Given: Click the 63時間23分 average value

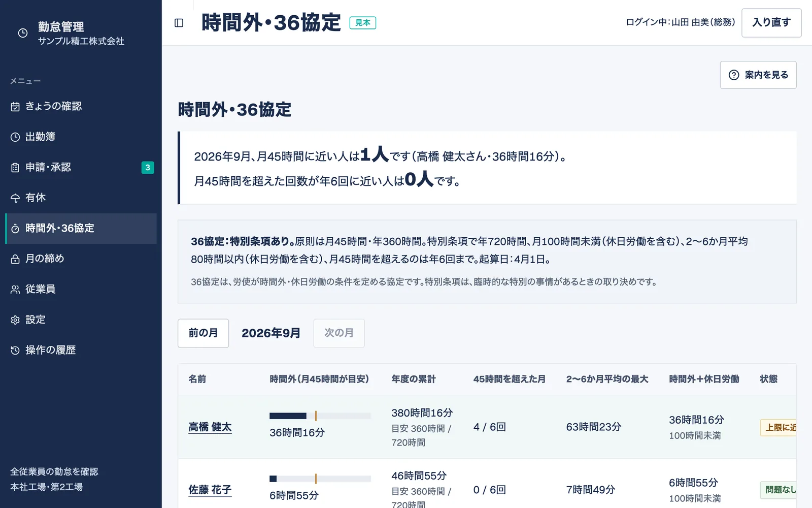Looking at the screenshot, I should (594, 427).
